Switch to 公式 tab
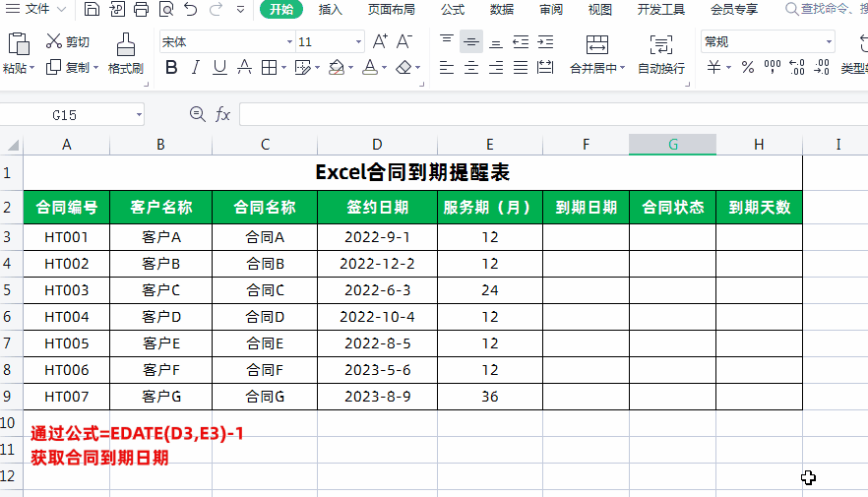868x497 pixels. pos(453,10)
